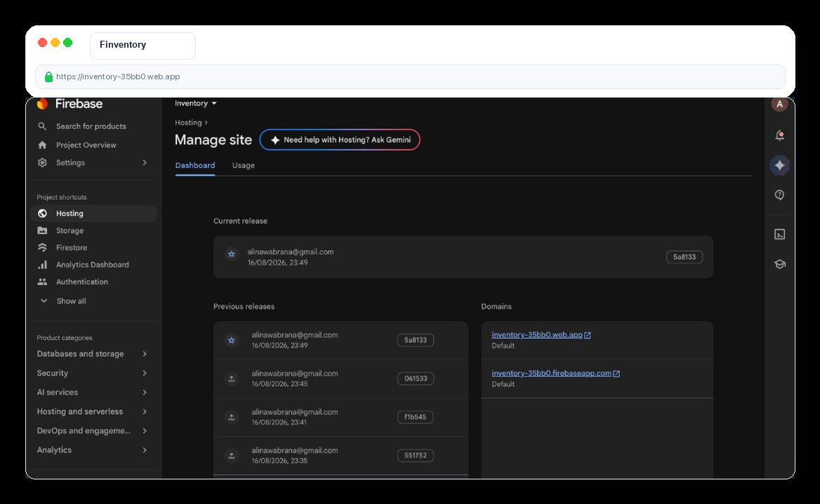Click the release dated 16/08/2026, 23:35
The width and height of the screenshot is (820, 504).
point(340,456)
